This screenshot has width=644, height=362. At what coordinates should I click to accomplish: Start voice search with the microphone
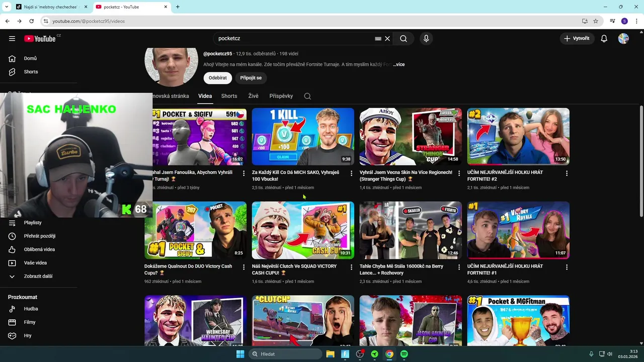point(426,39)
